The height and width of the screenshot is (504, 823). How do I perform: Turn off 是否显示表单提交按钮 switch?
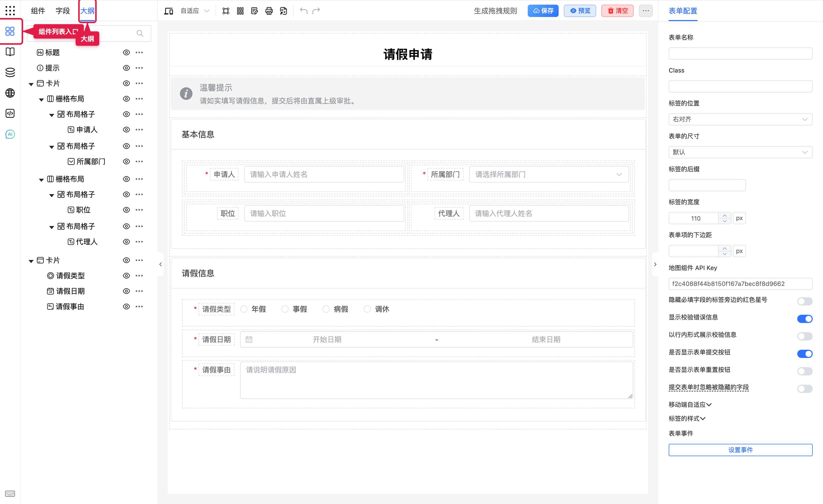pyautogui.click(x=805, y=354)
